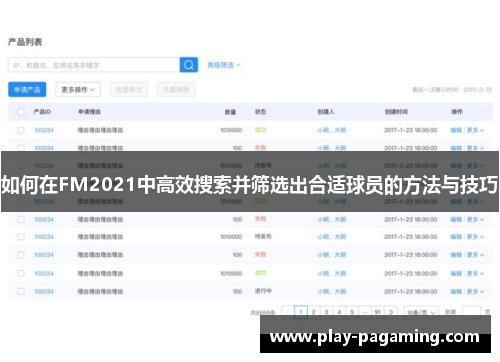Click the jump-to-page input box
The image size is (500, 362).
(471, 311)
